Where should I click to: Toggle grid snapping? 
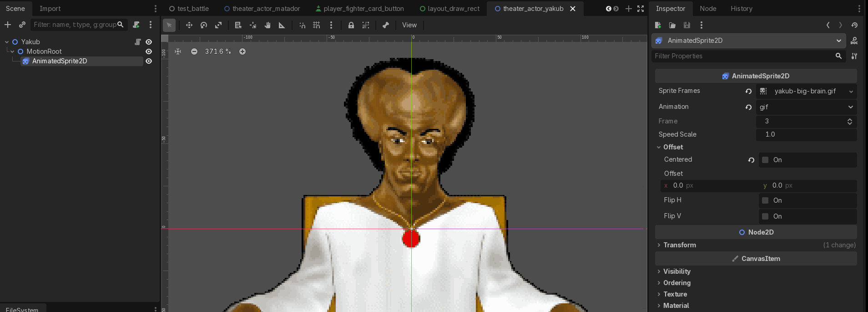pyautogui.click(x=317, y=25)
